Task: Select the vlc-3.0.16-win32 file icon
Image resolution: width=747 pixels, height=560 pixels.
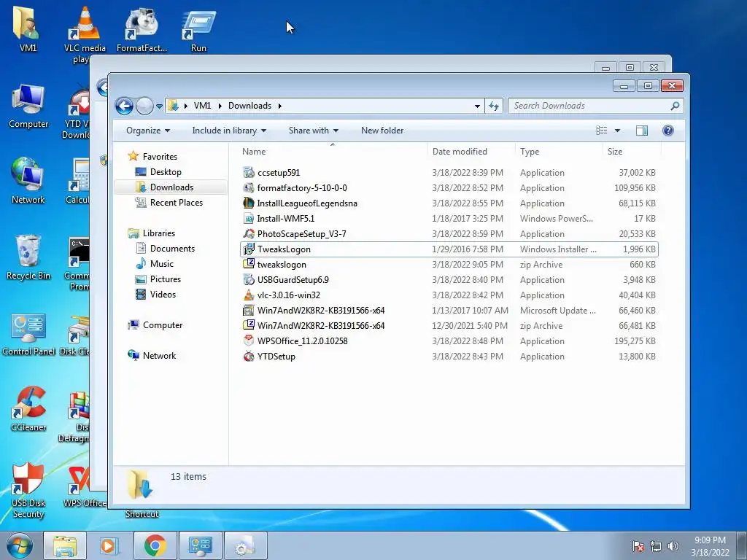Action: click(249, 295)
